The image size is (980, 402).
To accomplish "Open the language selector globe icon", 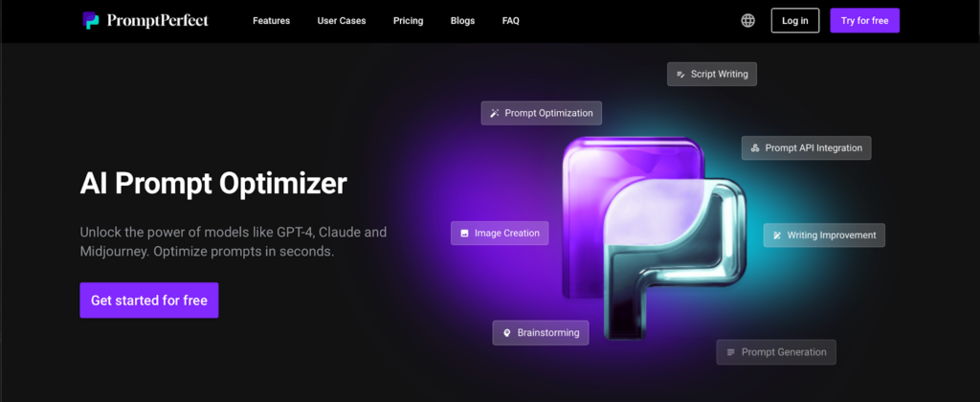I will [748, 20].
